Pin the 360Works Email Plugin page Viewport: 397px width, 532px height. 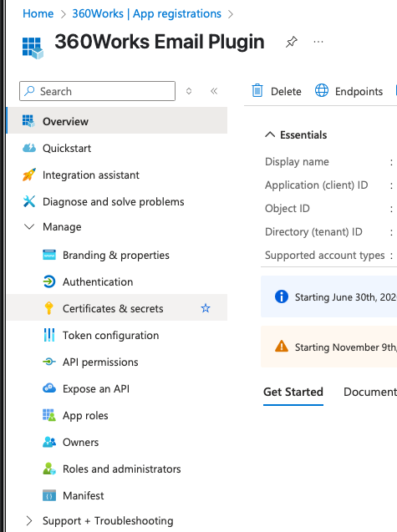(x=292, y=42)
